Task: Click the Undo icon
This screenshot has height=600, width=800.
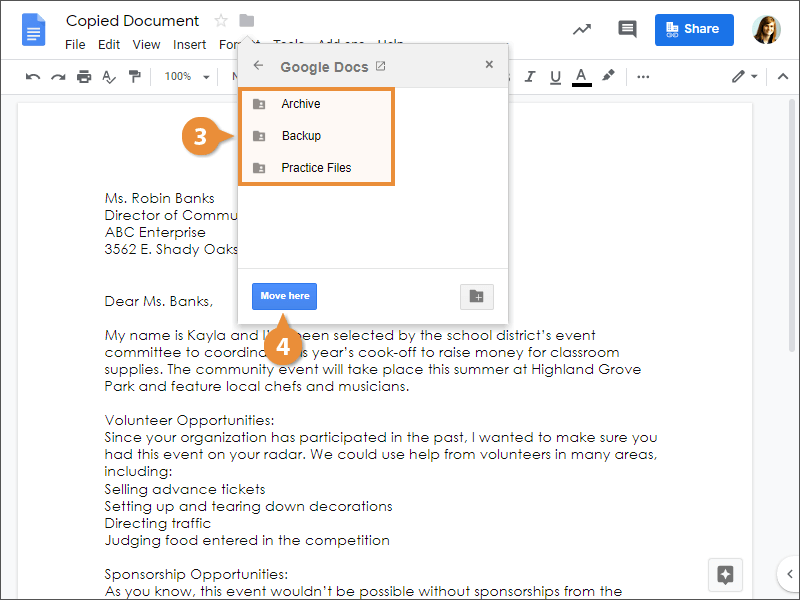Action: pyautogui.click(x=33, y=77)
